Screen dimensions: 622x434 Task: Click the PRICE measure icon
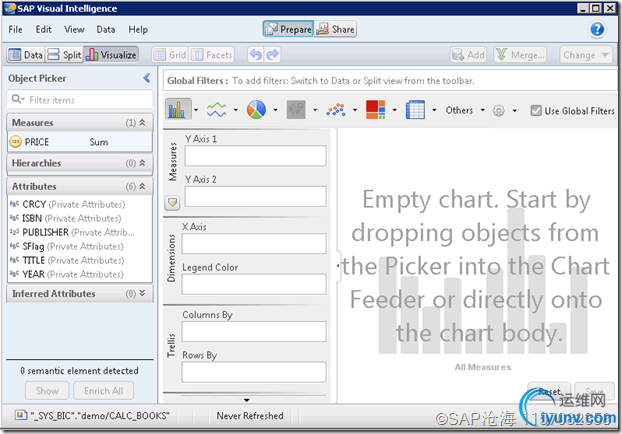click(15, 142)
